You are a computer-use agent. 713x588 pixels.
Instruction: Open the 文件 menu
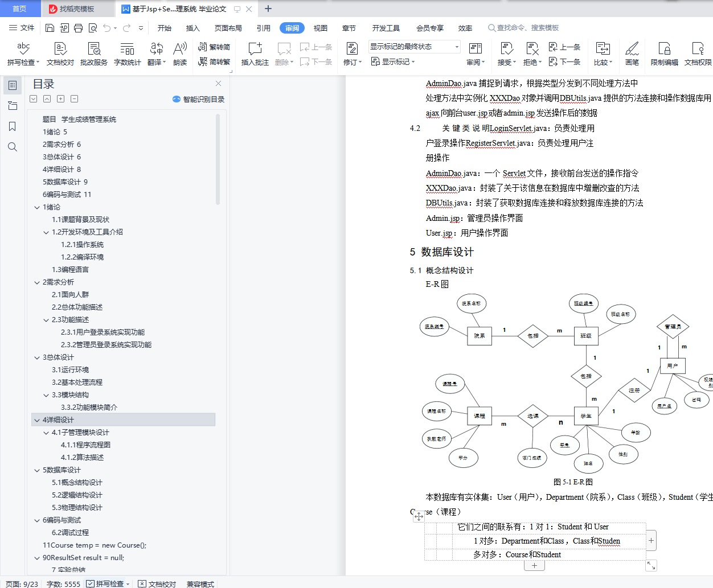point(22,28)
